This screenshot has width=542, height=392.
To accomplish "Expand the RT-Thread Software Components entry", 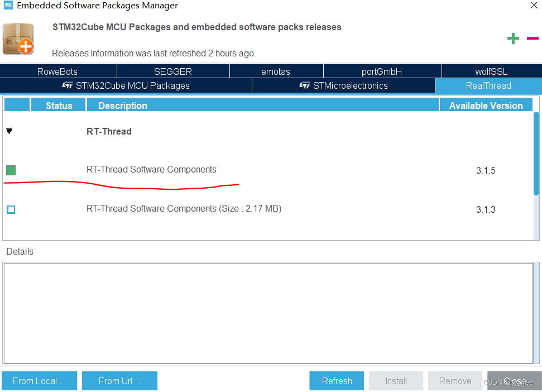I will point(151,169).
